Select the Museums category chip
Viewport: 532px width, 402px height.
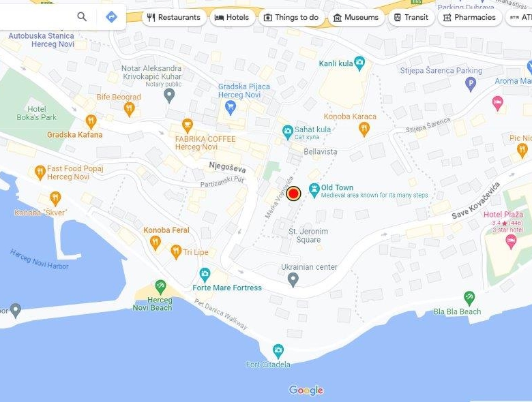[356, 17]
